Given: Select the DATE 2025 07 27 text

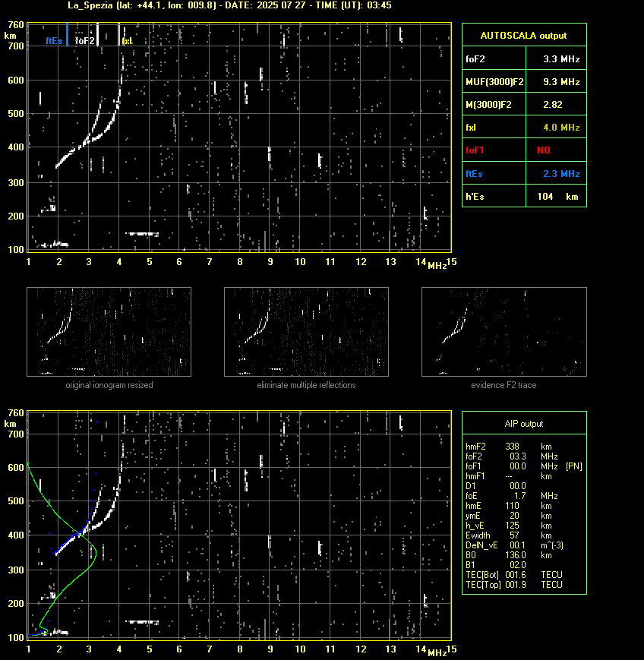Looking at the screenshot, I should [265, 5].
